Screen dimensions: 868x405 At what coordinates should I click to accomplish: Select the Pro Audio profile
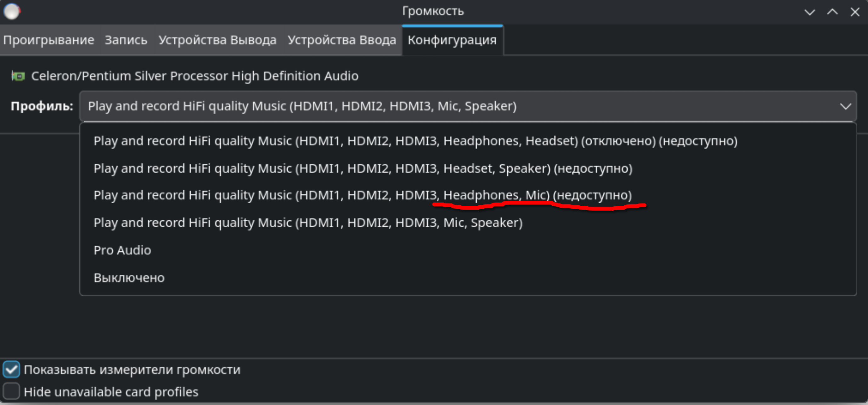coord(122,250)
